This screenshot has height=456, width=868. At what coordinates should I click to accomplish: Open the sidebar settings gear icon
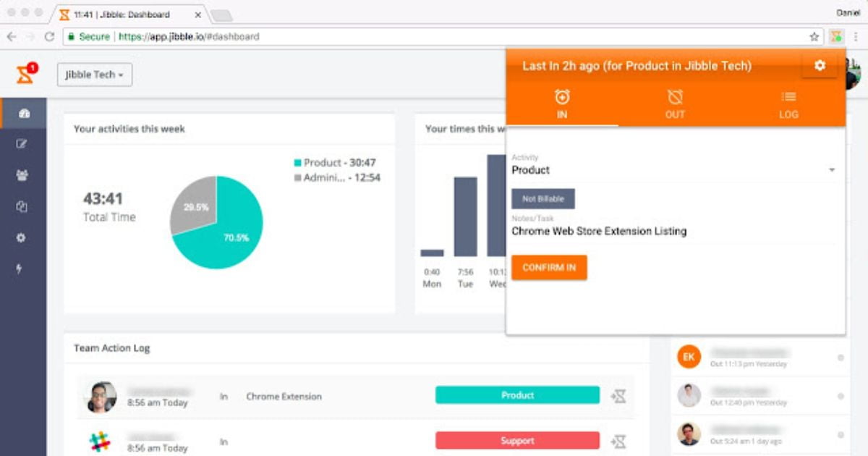point(21,237)
